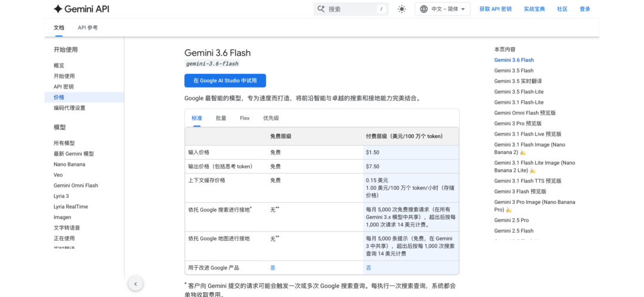Jump to Gemini 3.1 Flash Lite Image section
This screenshot has height=297, width=644.
535,166
